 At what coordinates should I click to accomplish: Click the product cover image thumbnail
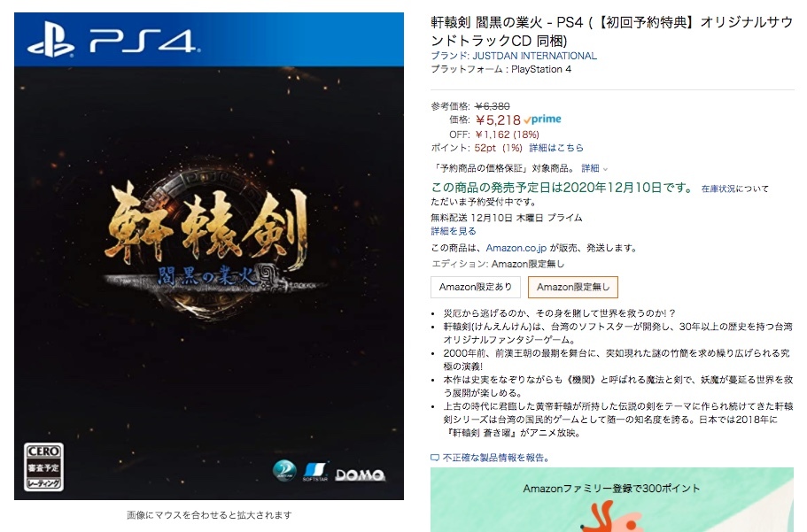[x=209, y=256]
